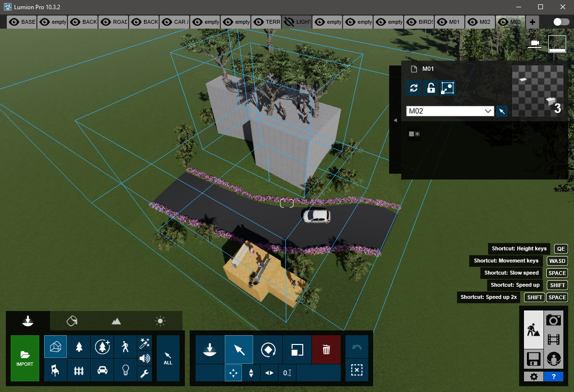Screen dimensions: 574x392
Task: Select the Scale object tool
Action: point(297,349)
